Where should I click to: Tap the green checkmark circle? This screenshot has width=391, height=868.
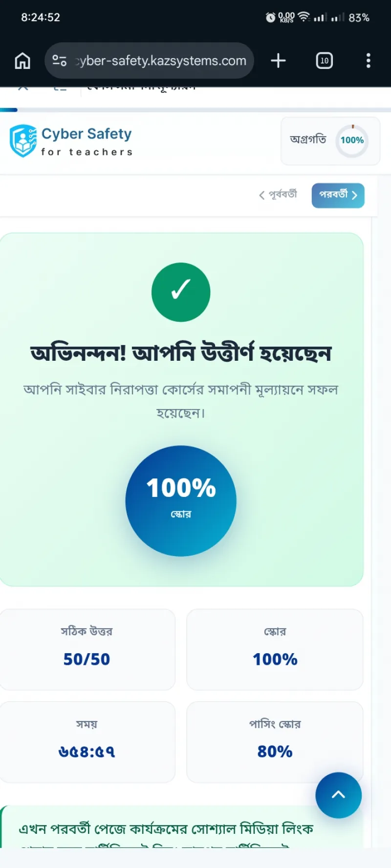point(181,292)
